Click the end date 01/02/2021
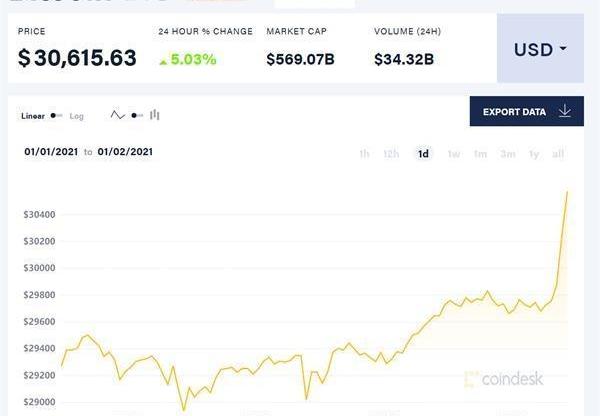This screenshot has width=600, height=416. pos(125,152)
